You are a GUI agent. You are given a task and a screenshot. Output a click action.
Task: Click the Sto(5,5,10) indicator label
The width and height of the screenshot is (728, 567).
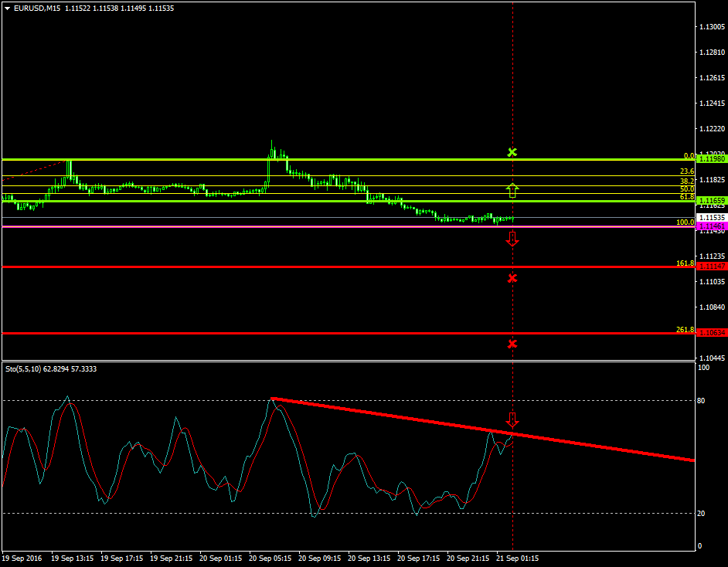coord(25,369)
